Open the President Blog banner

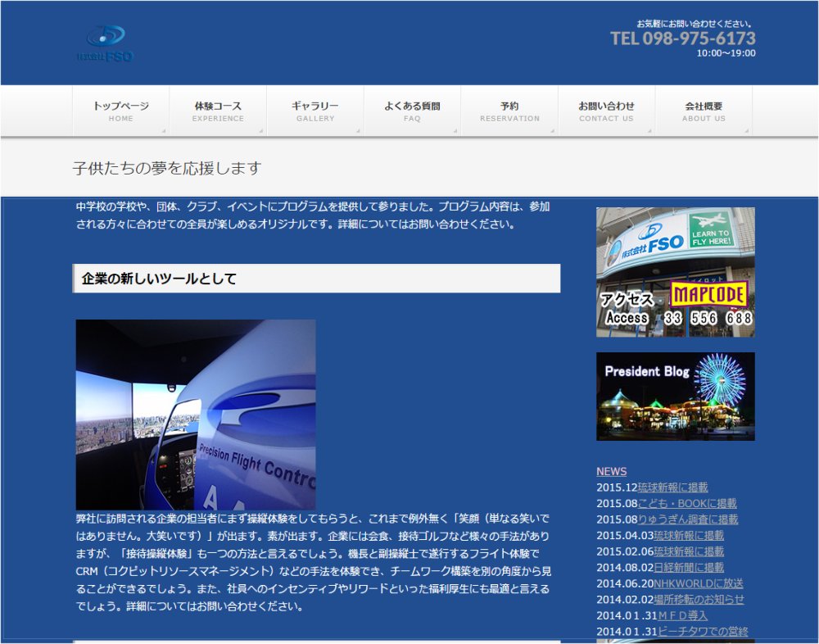pos(676,396)
